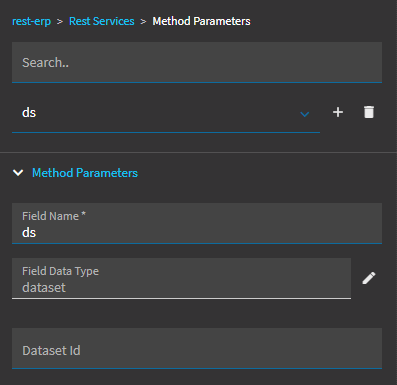Select the ds parameter combo box
The height and width of the screenshot is (385, 397).
[x=166, y=113]
